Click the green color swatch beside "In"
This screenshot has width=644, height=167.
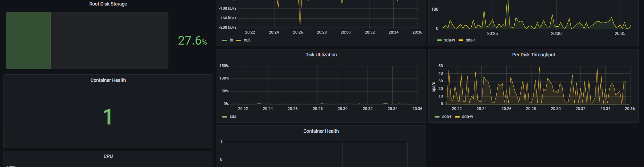[225, 40]
